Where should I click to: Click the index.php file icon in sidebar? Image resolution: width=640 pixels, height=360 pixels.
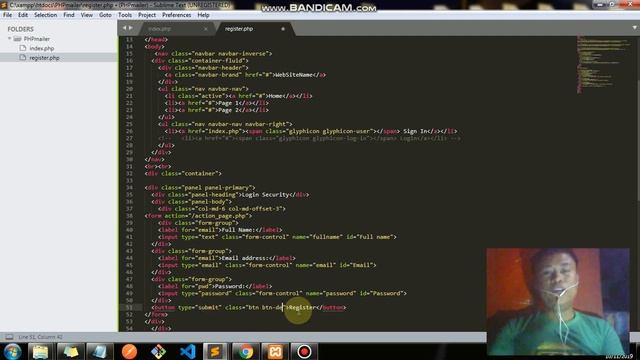tap(23, 48)
